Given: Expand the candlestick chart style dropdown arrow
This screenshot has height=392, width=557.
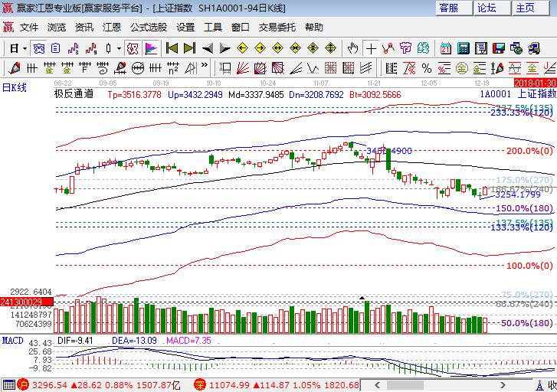Looking at the screenshot, I should 119,48.
